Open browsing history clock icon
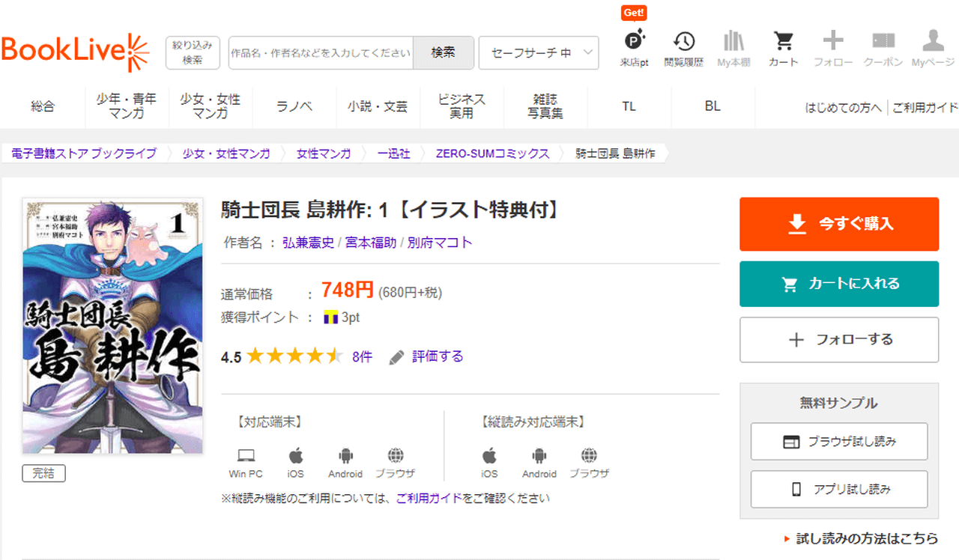Image resolution: width=959 pixels, height=560 pixels. click(x=683, y=42)
